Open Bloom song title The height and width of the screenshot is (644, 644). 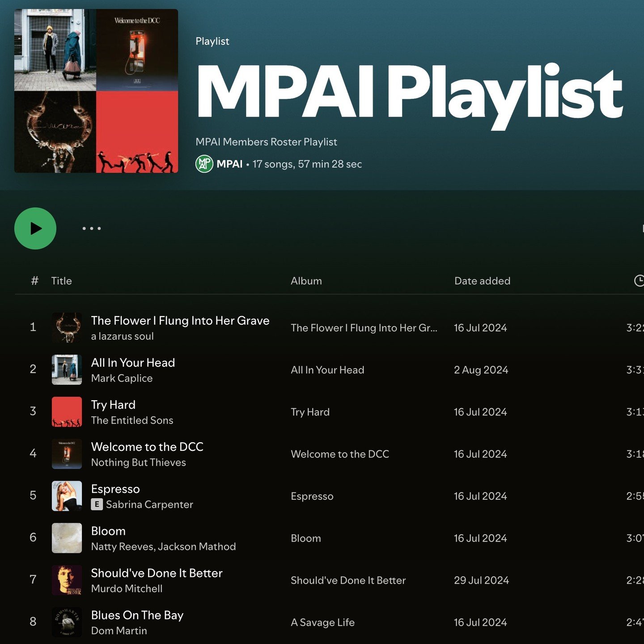(108, 531)
